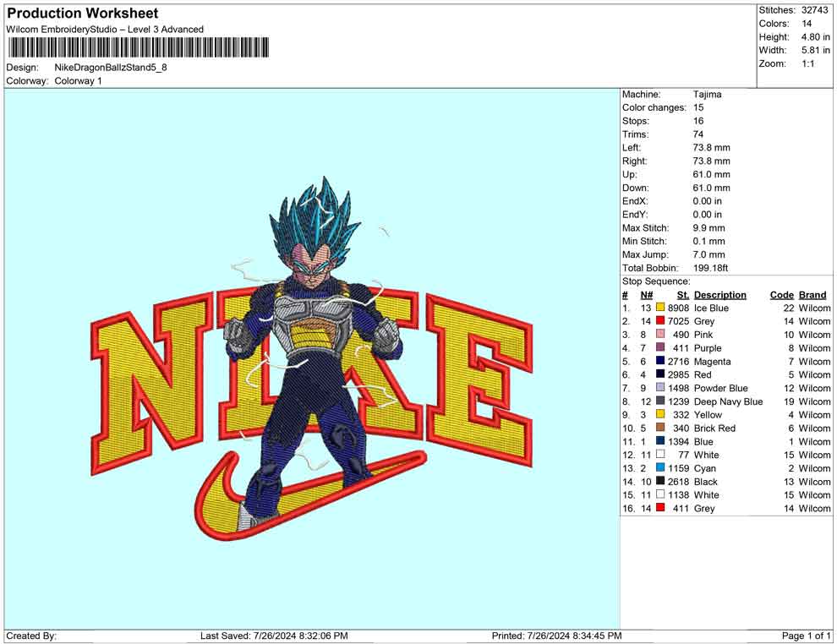837x644 pixels.
Task: Click the Page 1 of 1 footer label
Action: coord(806,636)
